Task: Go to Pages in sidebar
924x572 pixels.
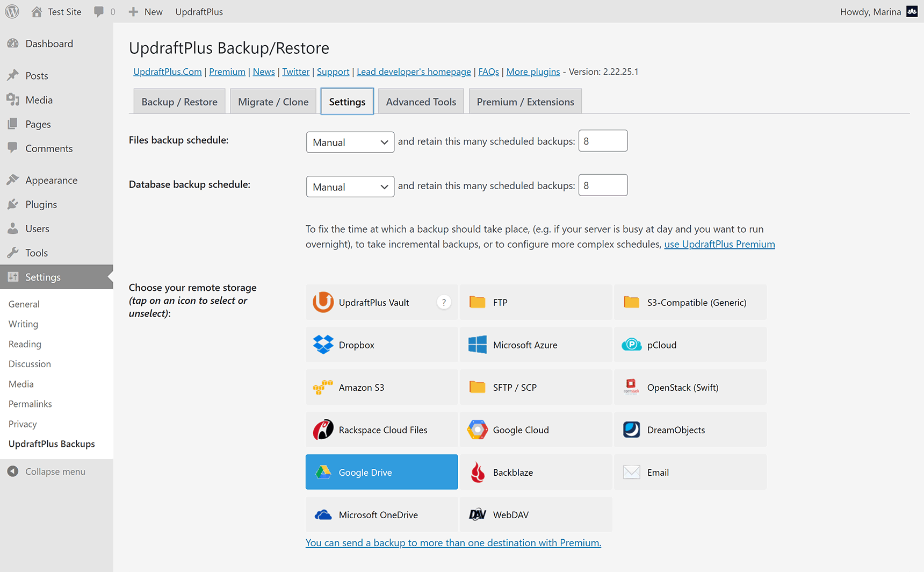Action: coord(56,124)
